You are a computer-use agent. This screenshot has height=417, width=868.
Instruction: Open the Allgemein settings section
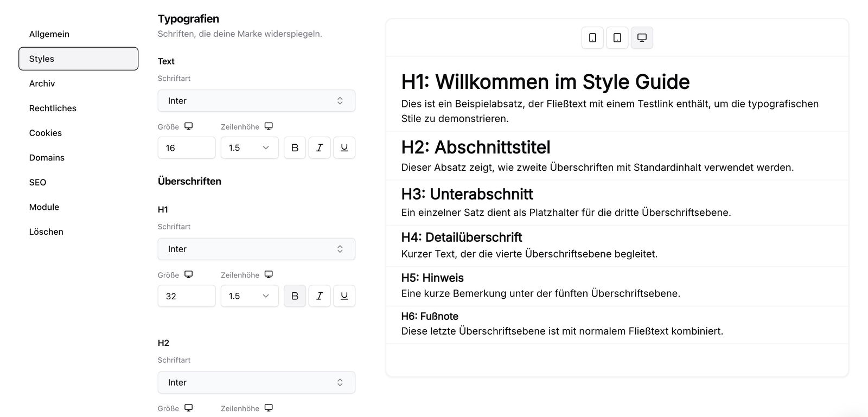pyautogui.click(x=49, y=34)
